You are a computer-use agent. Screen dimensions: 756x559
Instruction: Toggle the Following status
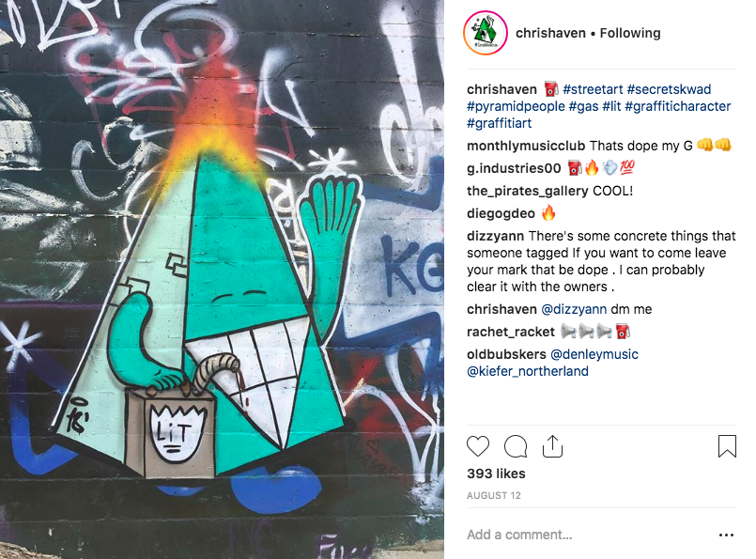click(x=630, y=33)
